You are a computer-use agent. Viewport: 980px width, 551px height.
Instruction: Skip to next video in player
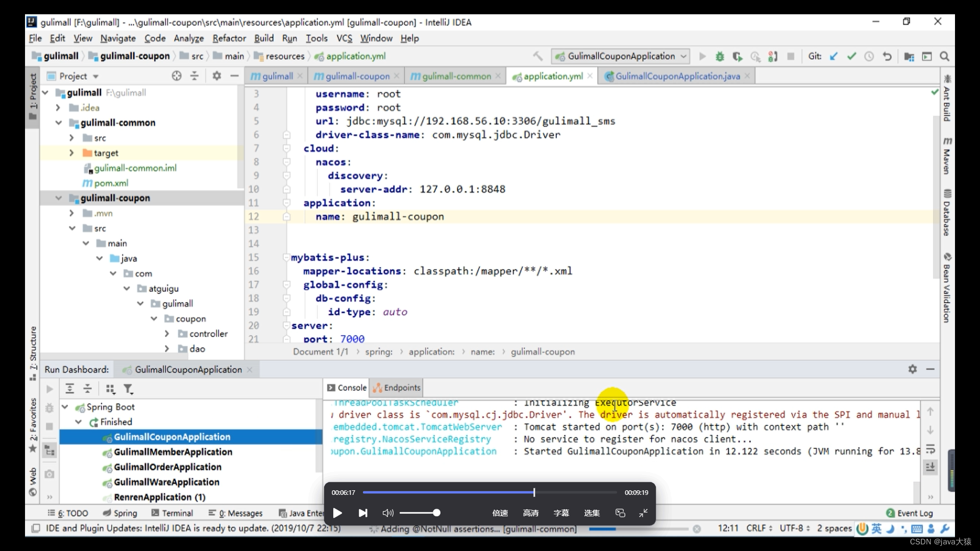363,513
